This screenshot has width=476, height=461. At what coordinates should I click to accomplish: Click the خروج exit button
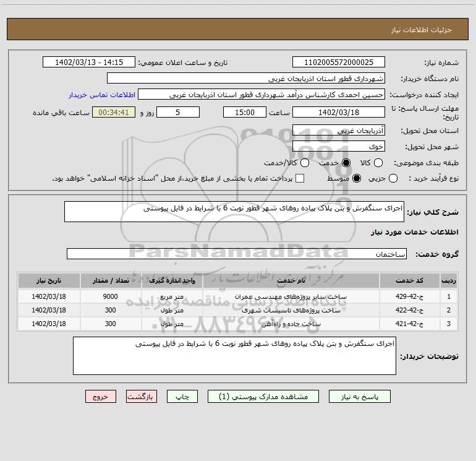point(101,397)
